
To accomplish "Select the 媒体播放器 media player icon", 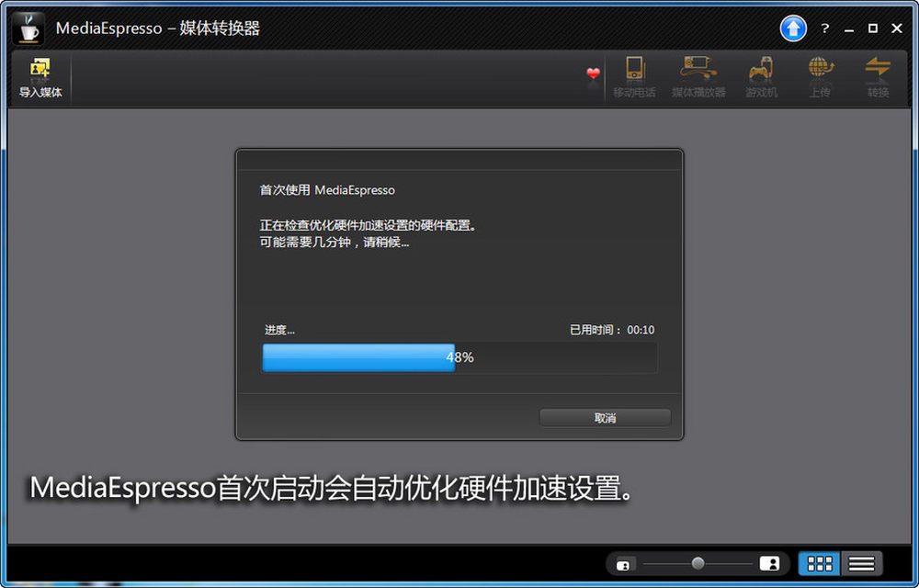I will click(x=698, y=77).
